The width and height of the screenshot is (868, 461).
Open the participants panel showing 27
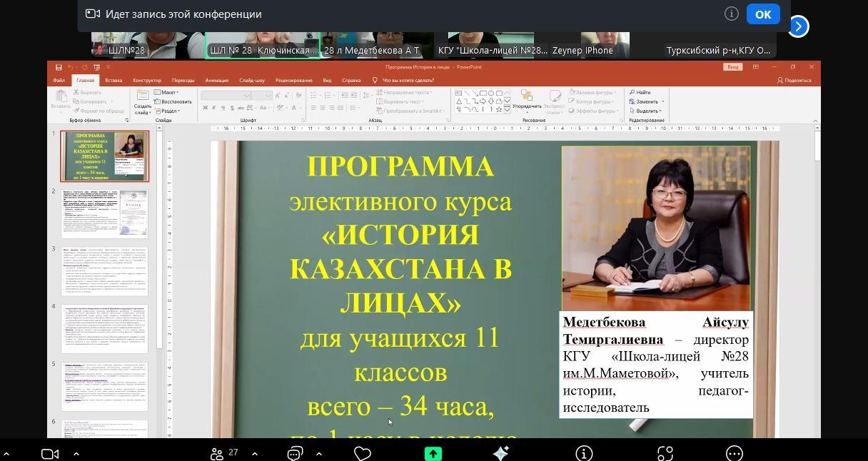224,454
